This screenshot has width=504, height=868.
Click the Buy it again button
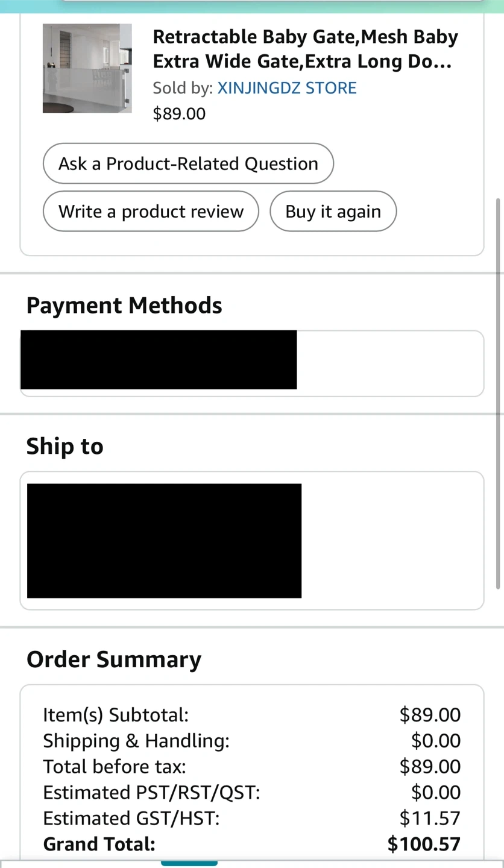(x=333, y=212)
